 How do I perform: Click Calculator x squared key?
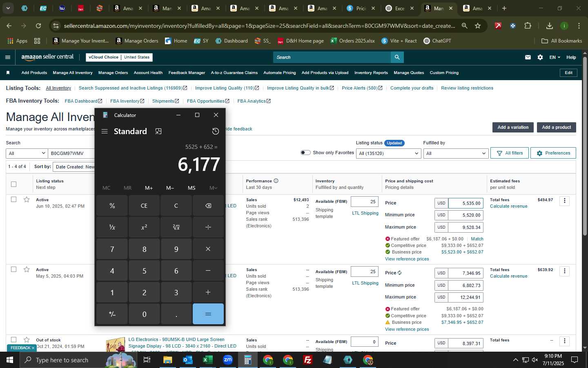pyautogui.click(x=144, y=227)
